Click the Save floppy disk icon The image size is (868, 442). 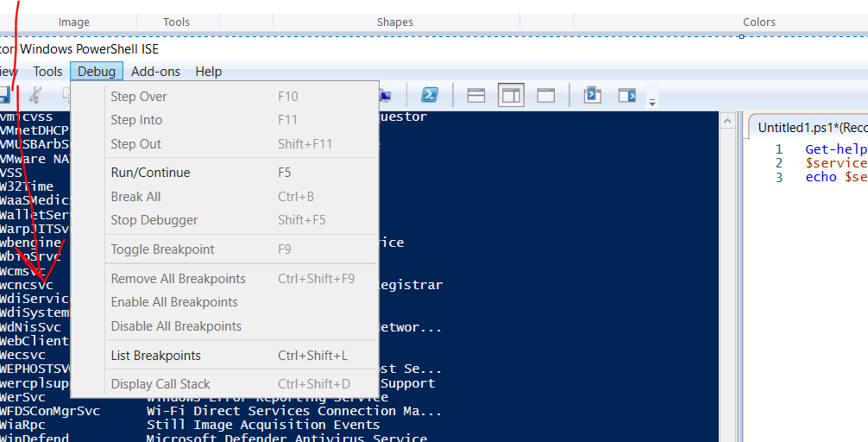(x=4, y=95)
